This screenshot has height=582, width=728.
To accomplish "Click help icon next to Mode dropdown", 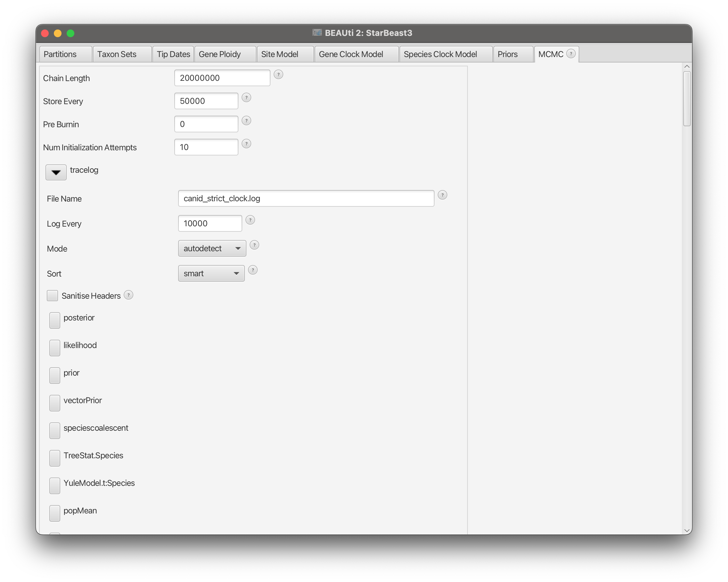I will pyautogui.click(x=254, y=245).
